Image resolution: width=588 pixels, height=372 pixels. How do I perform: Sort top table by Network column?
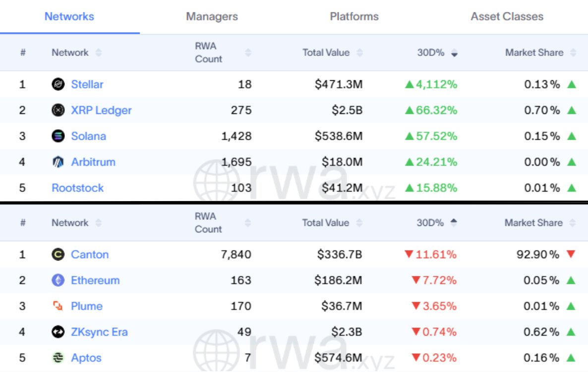[x=98, y=53]
